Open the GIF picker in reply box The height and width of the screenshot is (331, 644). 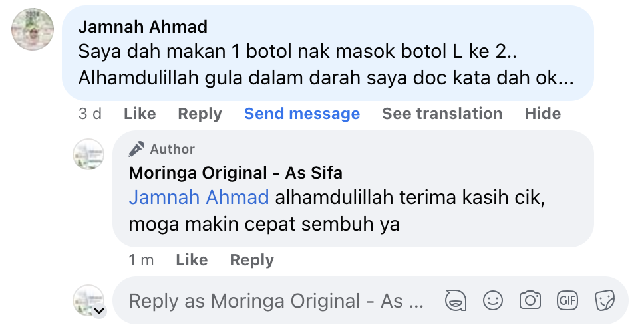(567, 301)
